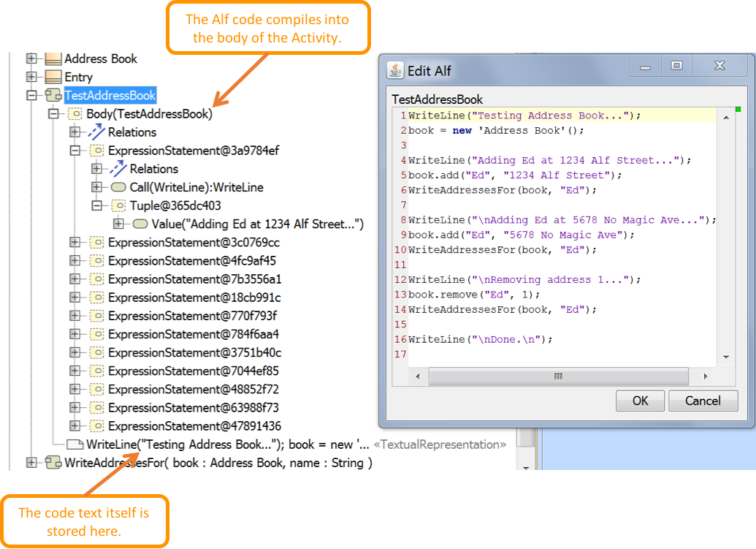Collapse the Tuple@365dc403 node
Image resolution: width=756 pixels, height=549 pixels.
coord(96,205)
